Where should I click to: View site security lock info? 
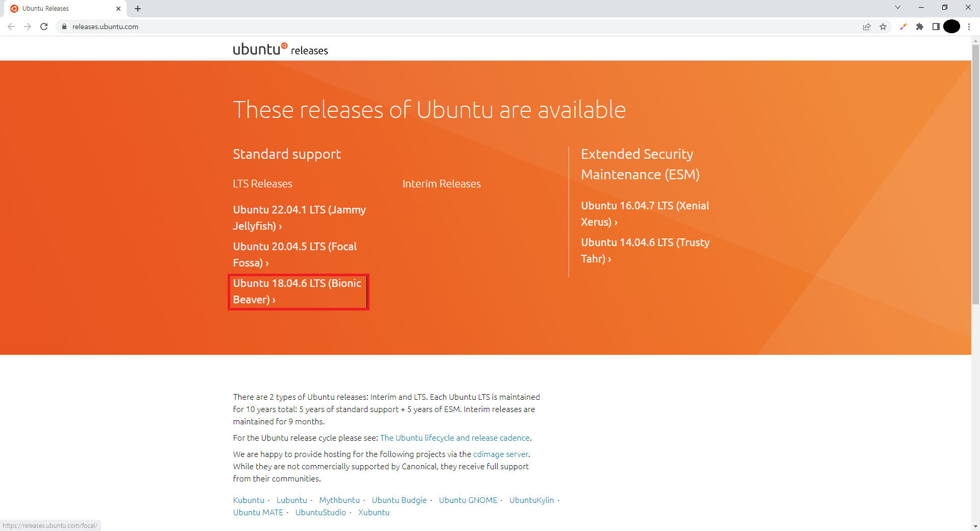(64, 27)
